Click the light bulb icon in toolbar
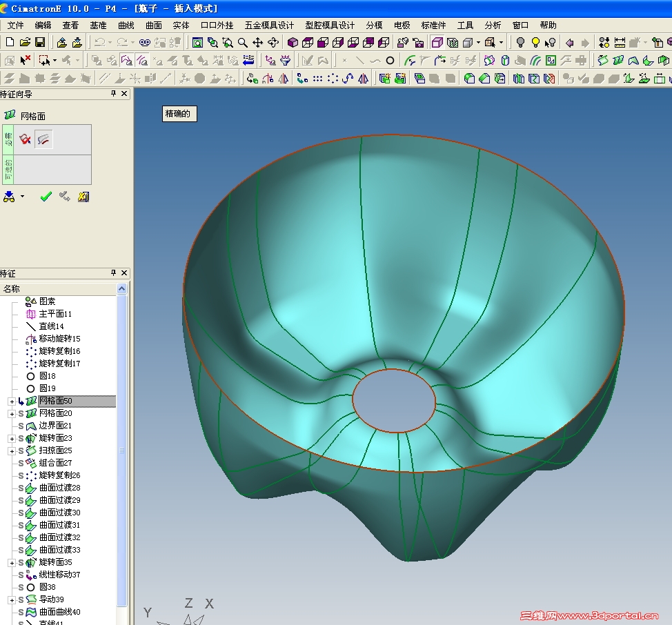 coord(521,43)
